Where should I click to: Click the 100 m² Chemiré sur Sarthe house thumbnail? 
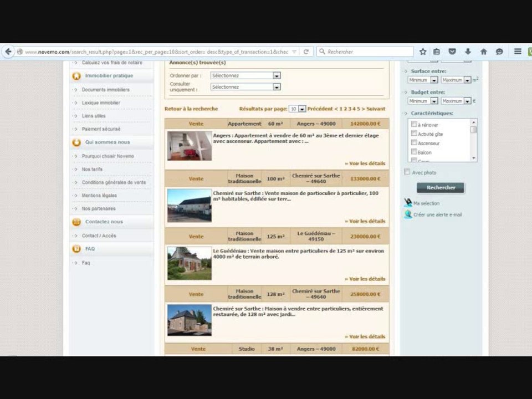[x=190, y=206]
